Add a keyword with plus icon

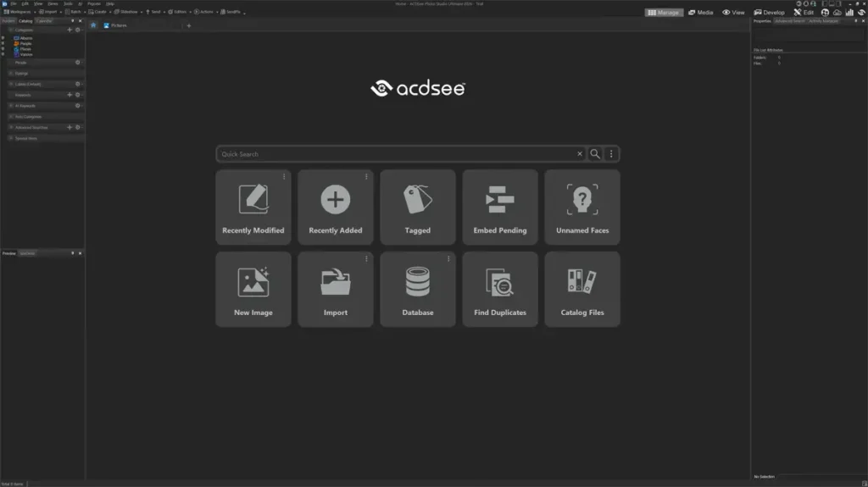[x=70, y=95]
